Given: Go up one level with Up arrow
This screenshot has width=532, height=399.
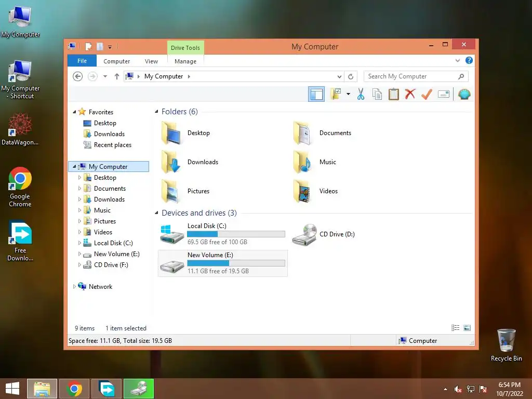Looking at the screenshot, I should [117, 76].
